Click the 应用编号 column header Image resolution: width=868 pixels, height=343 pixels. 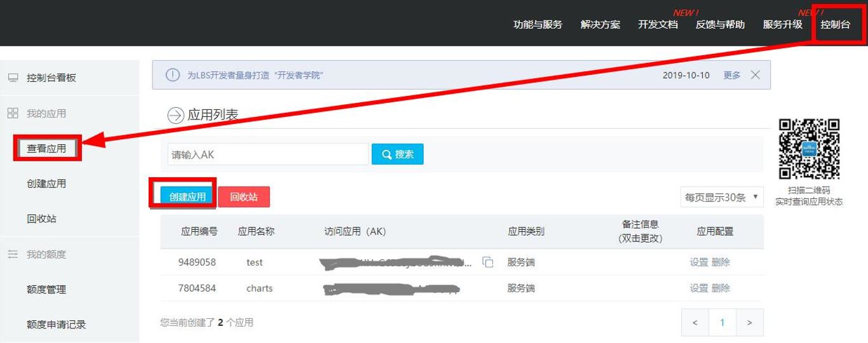pyautogui.click(x=200, y=231)
